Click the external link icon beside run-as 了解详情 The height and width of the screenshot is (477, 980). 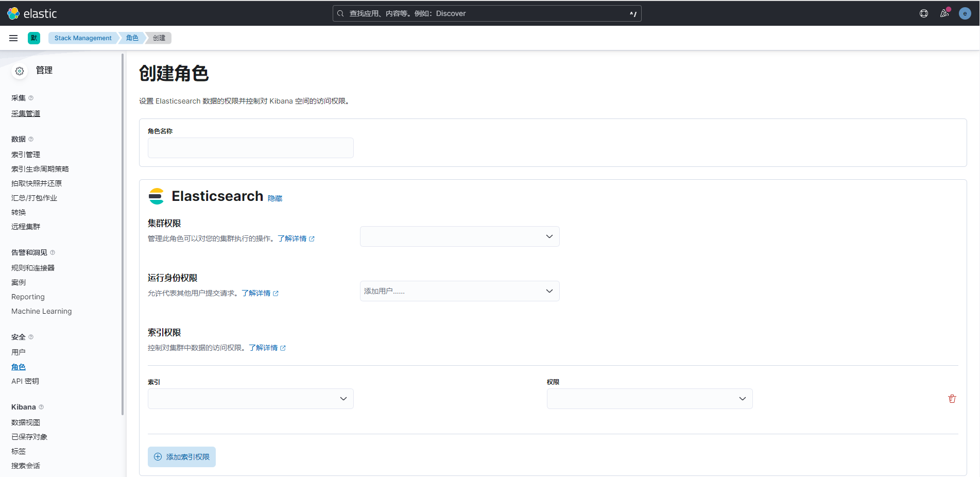click(276, 294)
